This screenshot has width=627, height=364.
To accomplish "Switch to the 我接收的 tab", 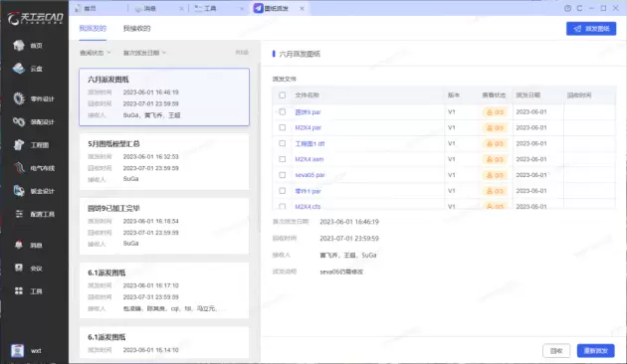I will (x=136, y=29).
